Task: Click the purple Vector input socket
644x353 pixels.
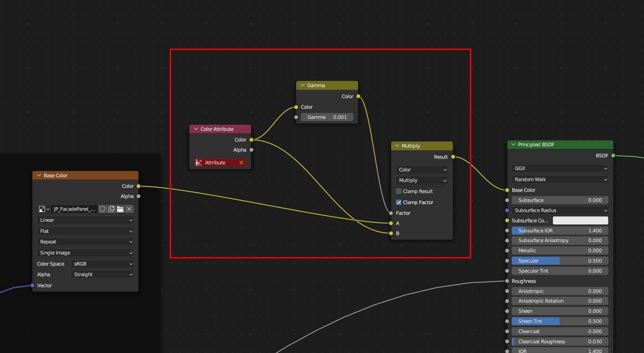Action: click(32, 285)
